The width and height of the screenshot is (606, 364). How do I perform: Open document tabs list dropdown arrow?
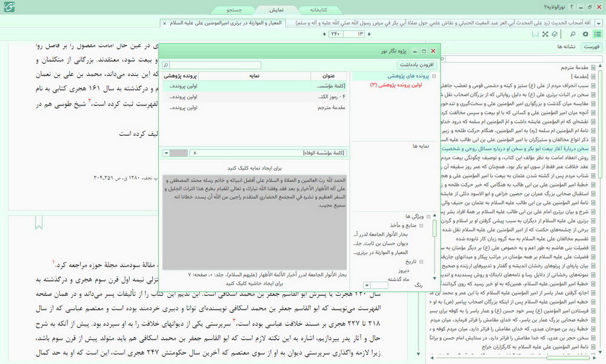click(x=599, y=24)
